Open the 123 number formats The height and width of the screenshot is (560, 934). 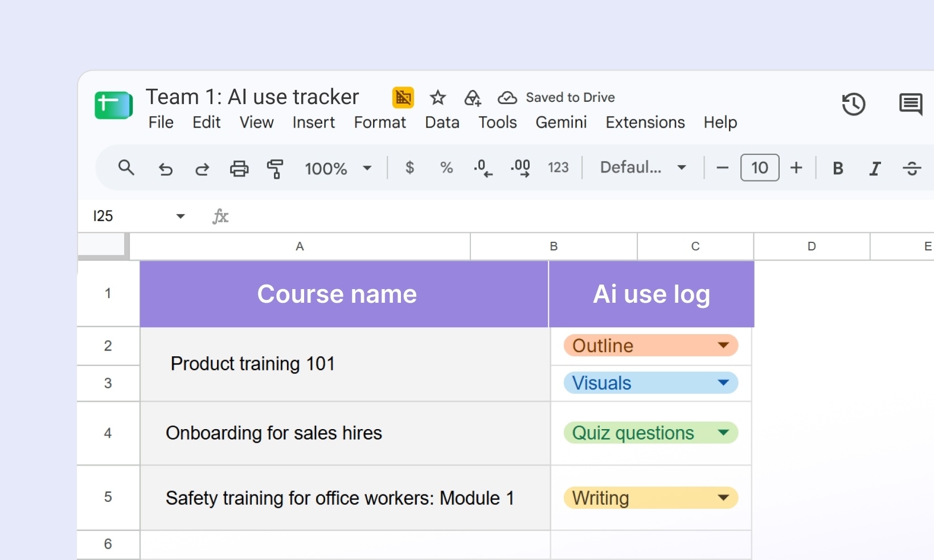(x=558, y=167)
